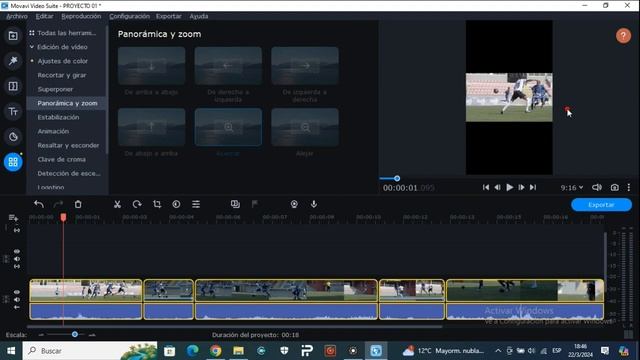Select the Acercar zoom-in preset thumbnail
Viewport: 640px width, 360px height.
[x=228, y=127]
